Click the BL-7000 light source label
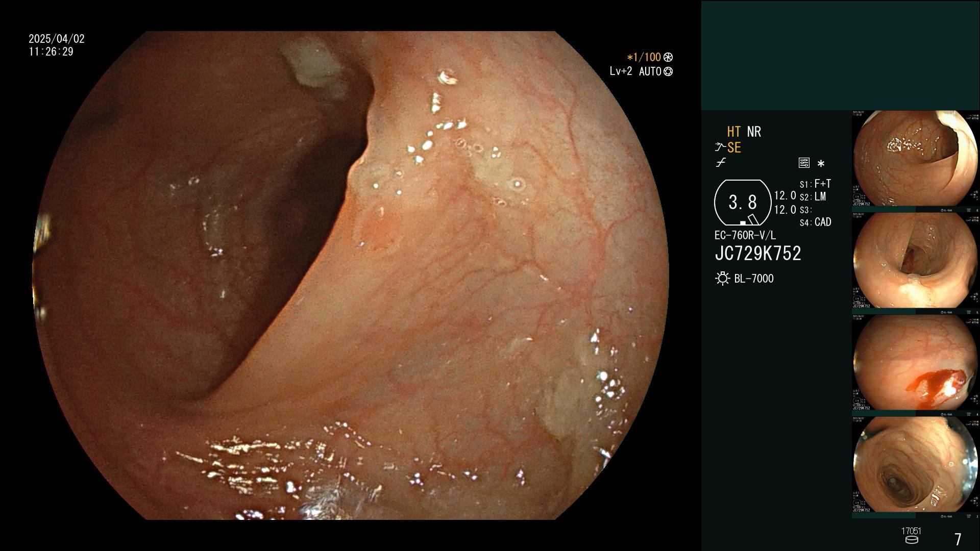 click(x=754, y=279)
